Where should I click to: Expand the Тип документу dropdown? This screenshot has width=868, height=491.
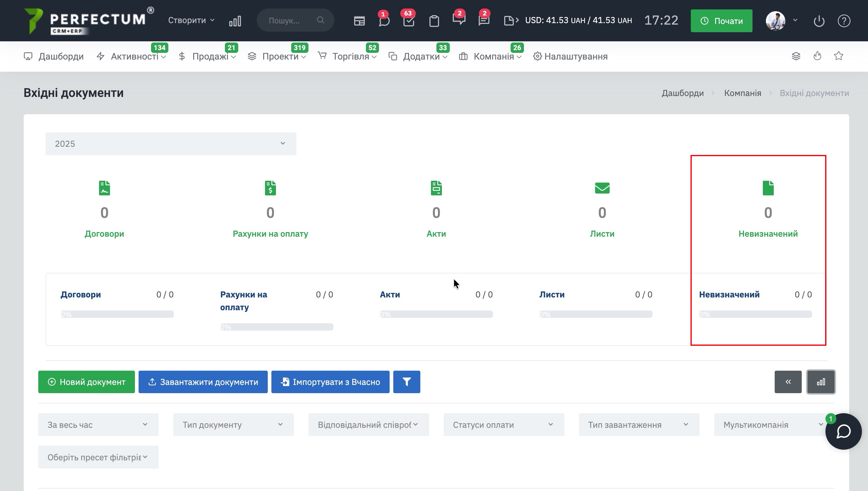point(233,424)
